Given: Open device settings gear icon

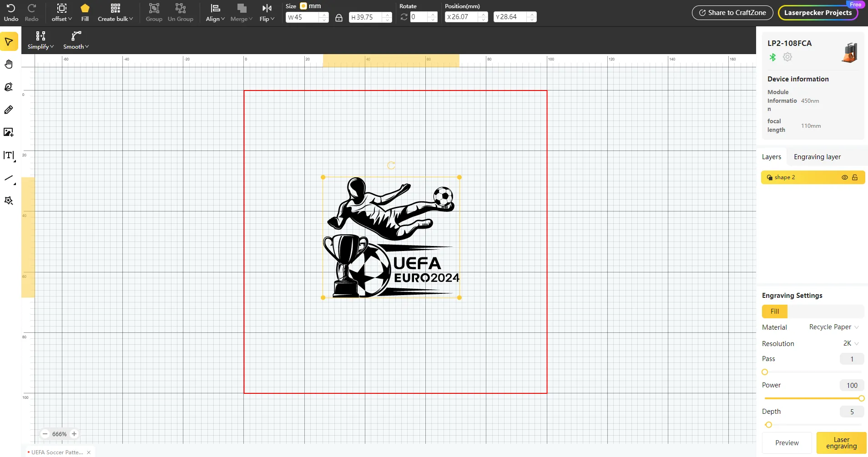Looking at the screenshot, I should coord(787,57).
